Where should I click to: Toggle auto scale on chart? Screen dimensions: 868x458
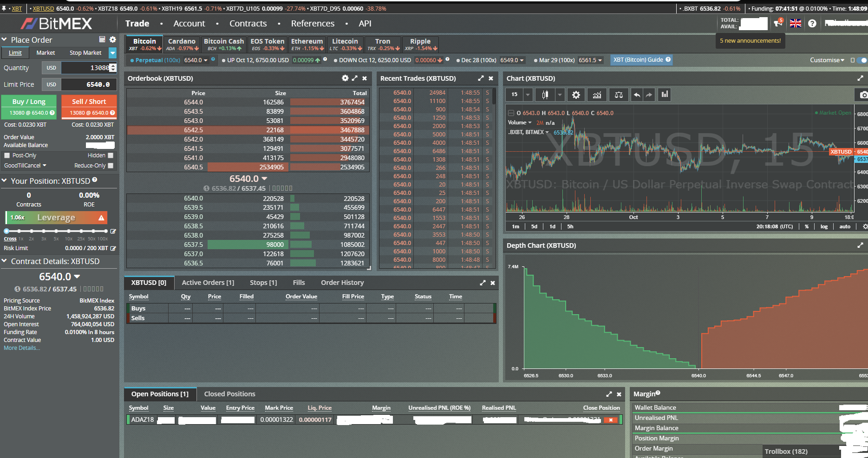[845, 226]
